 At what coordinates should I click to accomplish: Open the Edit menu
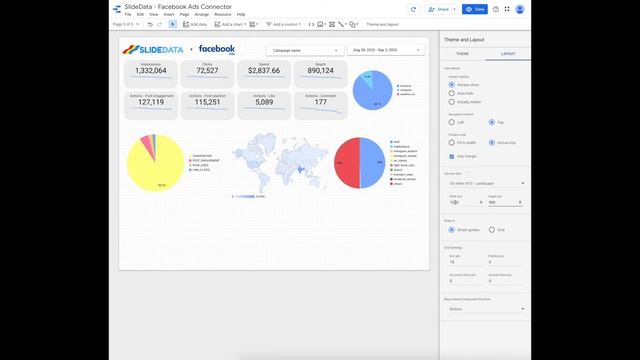pos(140,14)
